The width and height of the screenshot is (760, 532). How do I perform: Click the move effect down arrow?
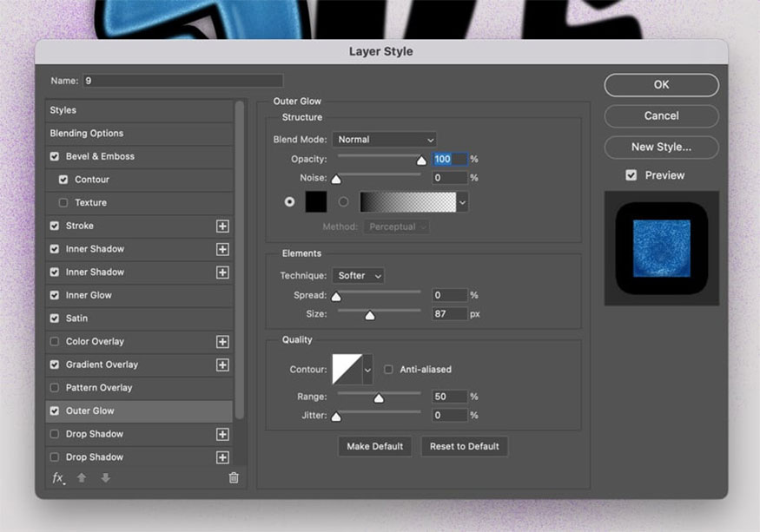(105, 478)
